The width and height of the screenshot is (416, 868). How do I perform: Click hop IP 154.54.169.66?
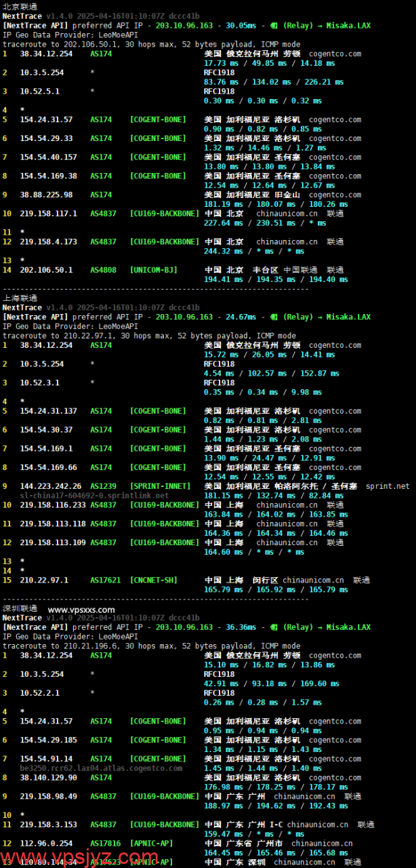tap(49, 467)
